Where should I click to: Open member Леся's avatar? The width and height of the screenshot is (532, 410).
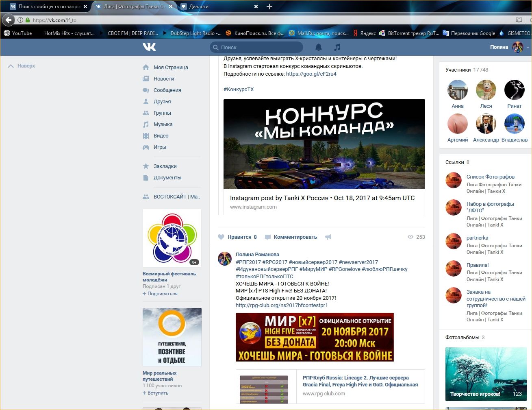[x=486, y=90]
